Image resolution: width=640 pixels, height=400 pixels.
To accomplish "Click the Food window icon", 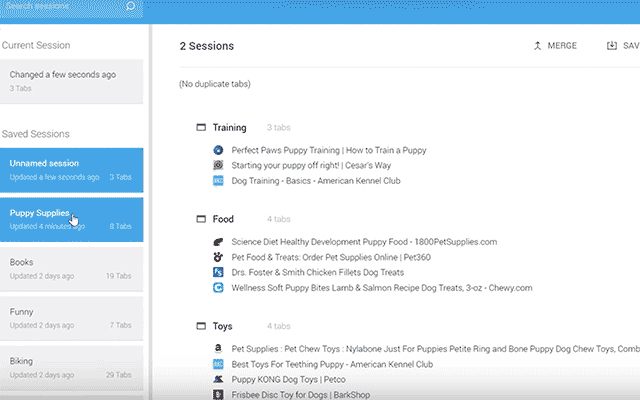I will click(201, 219).
